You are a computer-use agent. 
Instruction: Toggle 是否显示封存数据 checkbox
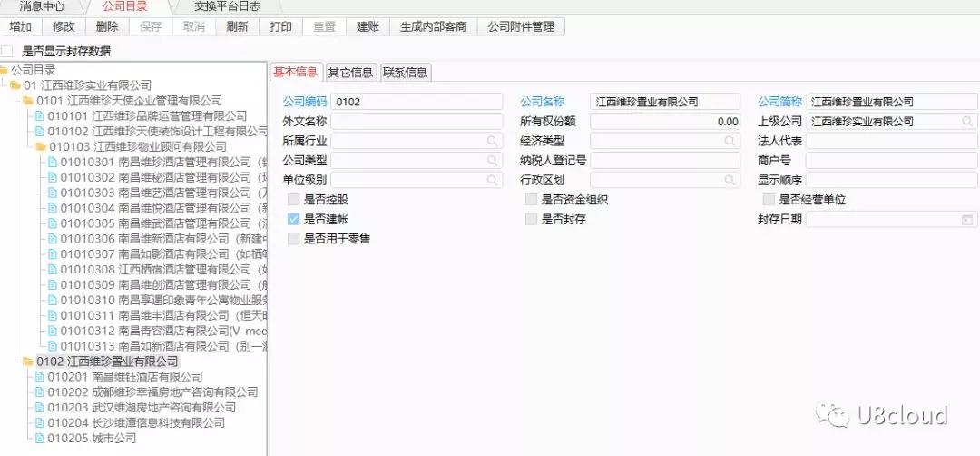(6, 51)
